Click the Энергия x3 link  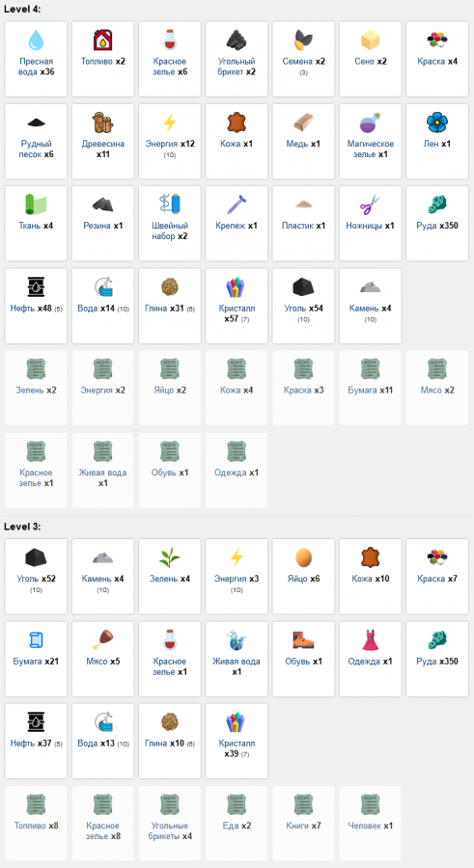pos(237,579)
